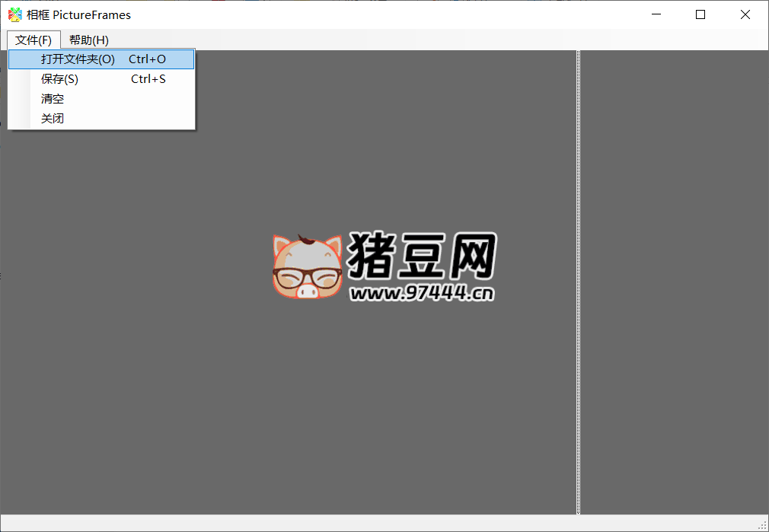Click the vertical splitter between the panels
The height and width of the screenshot is (532, 769).
point(578,282)
